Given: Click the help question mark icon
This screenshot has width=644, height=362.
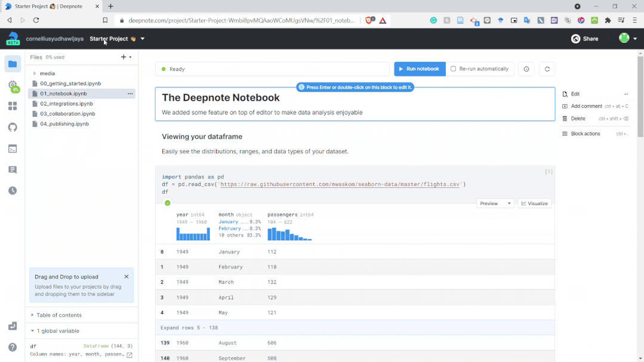Looking at the screenshot, I should point(13,347).
